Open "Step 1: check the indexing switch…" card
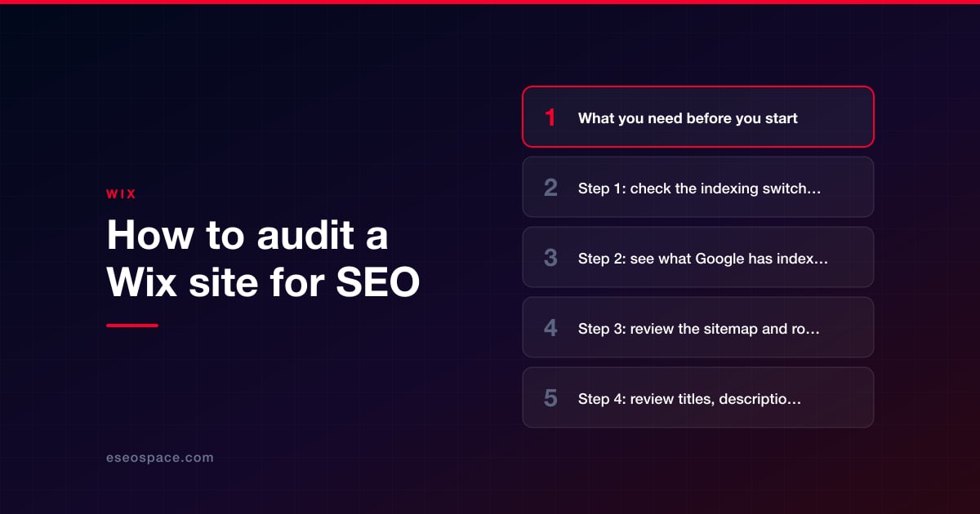Viewport: 980px width, 514px height. pos(698,187)
